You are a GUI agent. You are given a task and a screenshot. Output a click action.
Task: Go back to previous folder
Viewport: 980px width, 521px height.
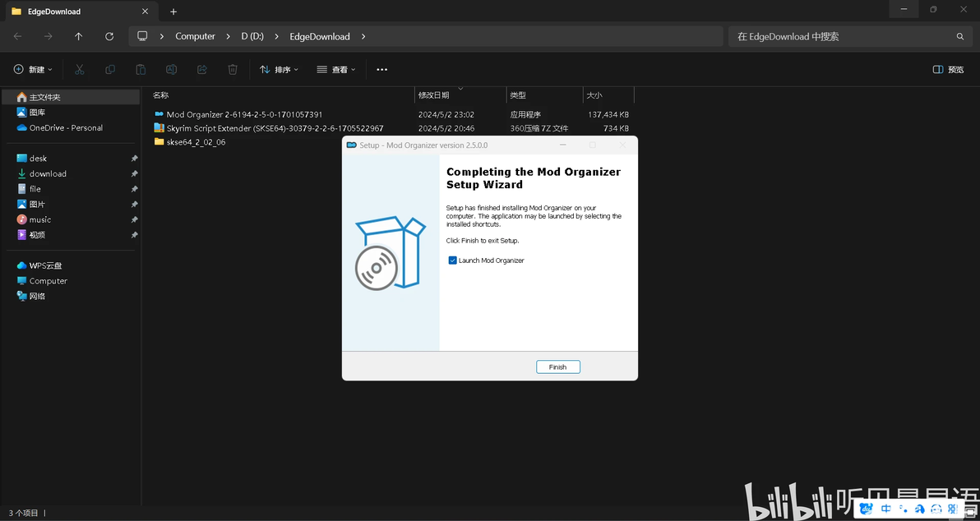[17, 36]
